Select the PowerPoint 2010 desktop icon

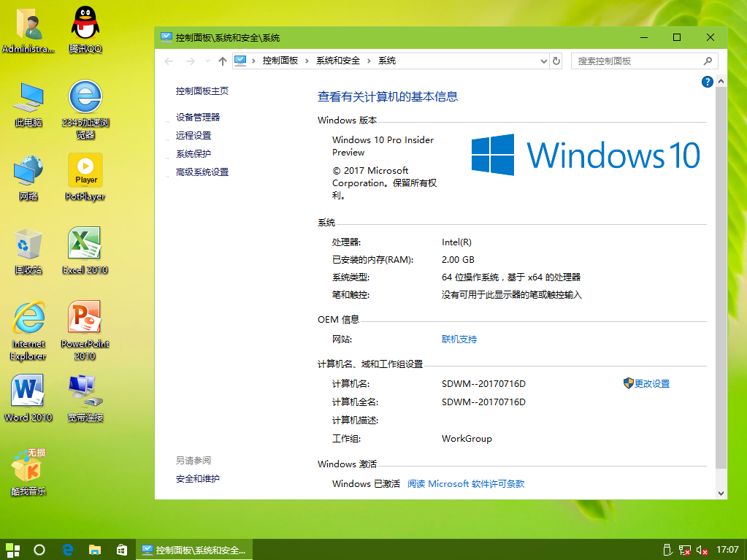[x=85, y=331]
